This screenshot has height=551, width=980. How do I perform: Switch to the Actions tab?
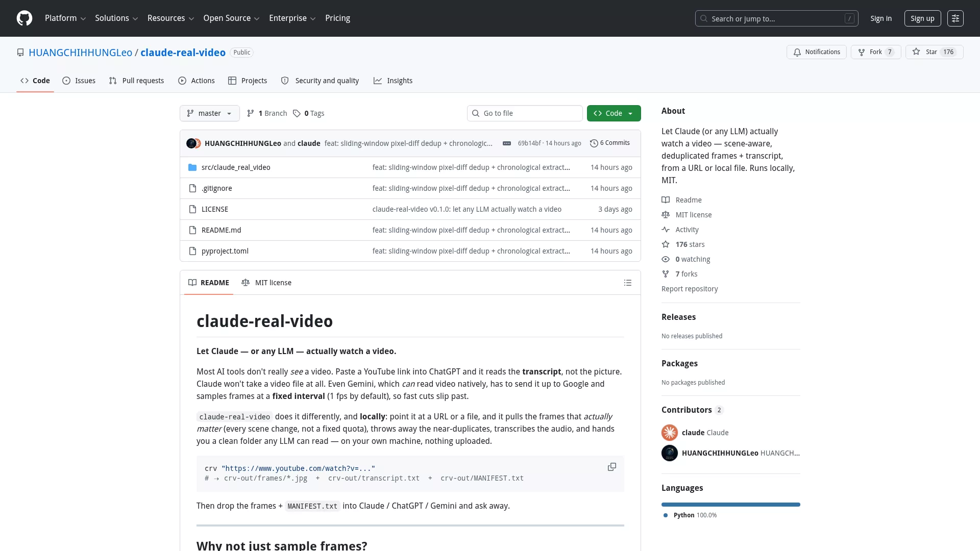pos(197,81)
